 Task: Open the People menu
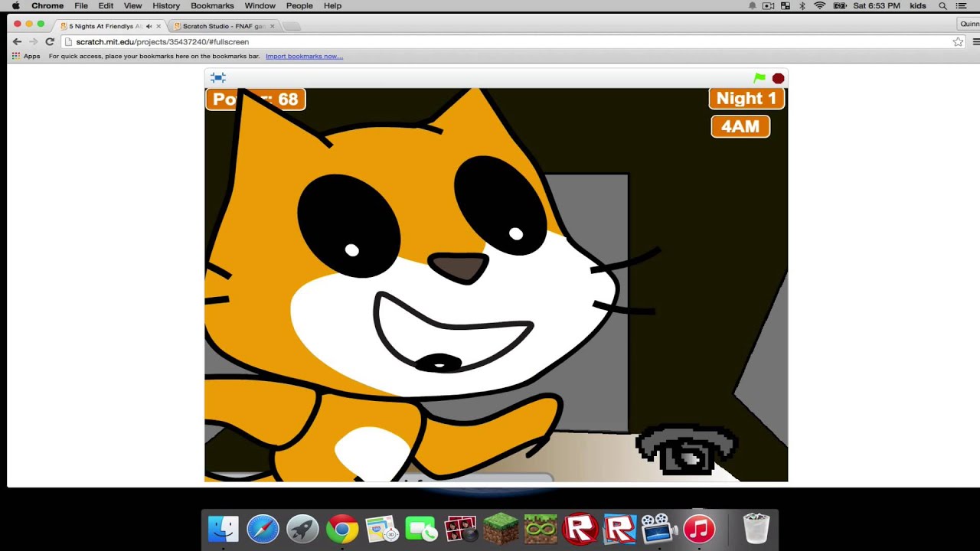pyautogui.click(x=299, y=5)
